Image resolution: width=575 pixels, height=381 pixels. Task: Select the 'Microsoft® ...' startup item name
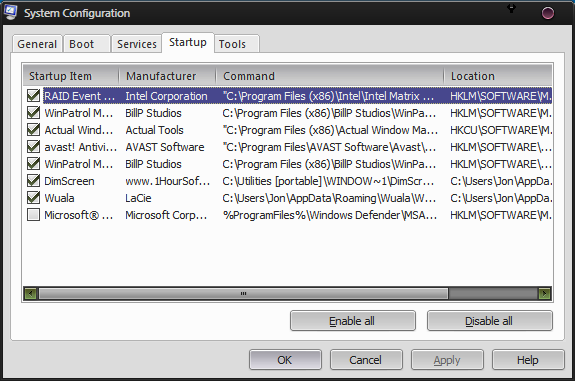pos(78,215)
